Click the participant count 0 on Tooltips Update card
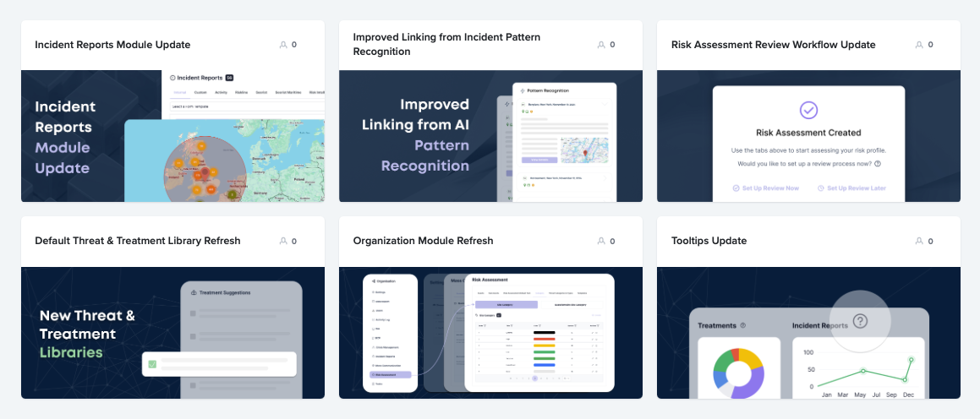Image resolution: width=980 pixels, height=419 pixels. pos(931,241)
